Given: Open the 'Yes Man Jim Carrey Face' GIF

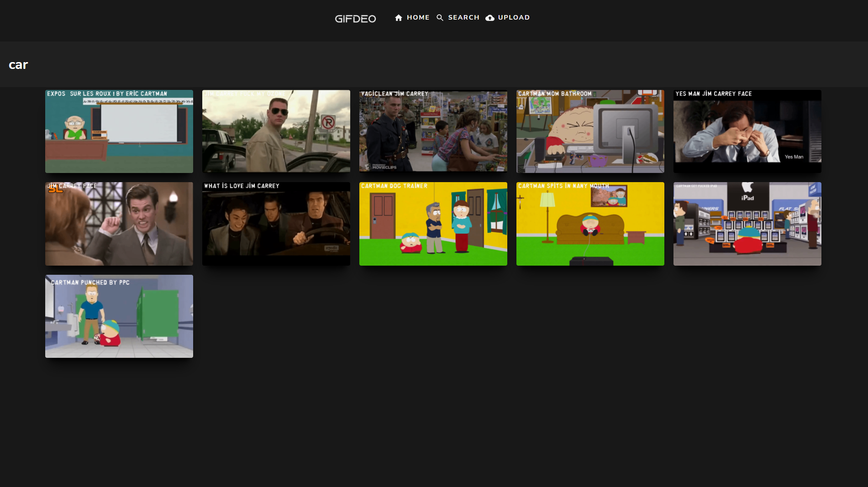Looking at the screenshot, I should click(x=747, y=131).
